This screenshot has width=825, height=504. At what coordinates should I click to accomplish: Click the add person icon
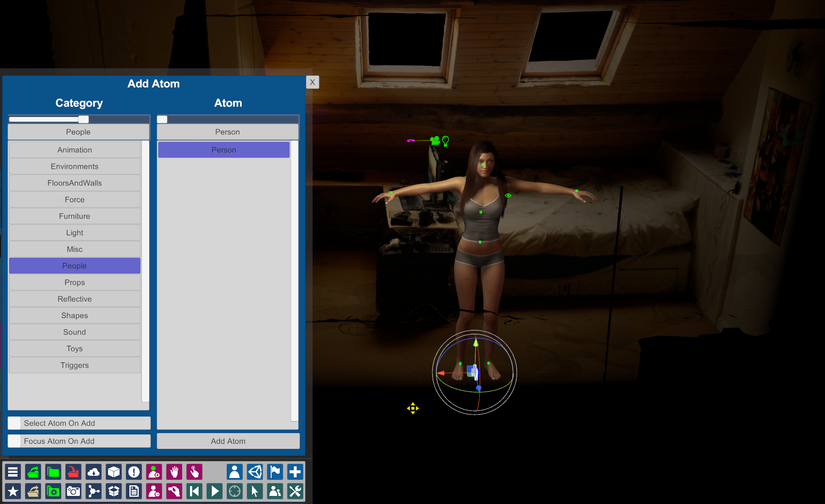click(154, 472)
